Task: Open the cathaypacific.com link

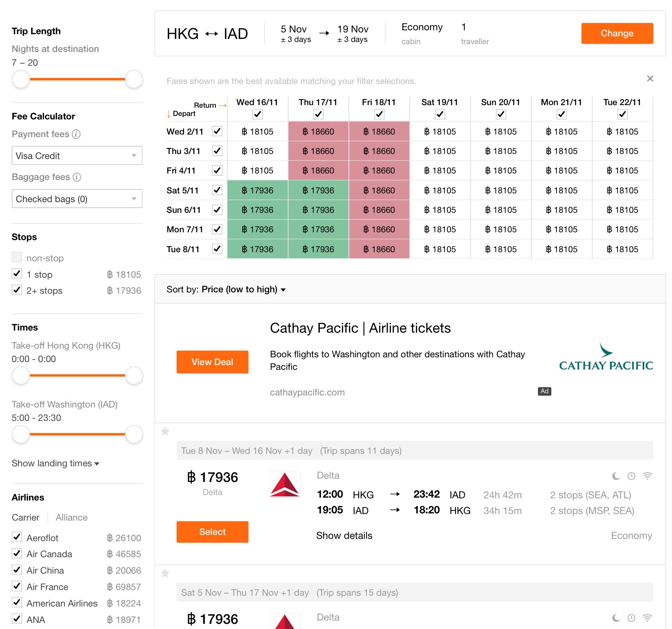Action: (x=307, y=392)
